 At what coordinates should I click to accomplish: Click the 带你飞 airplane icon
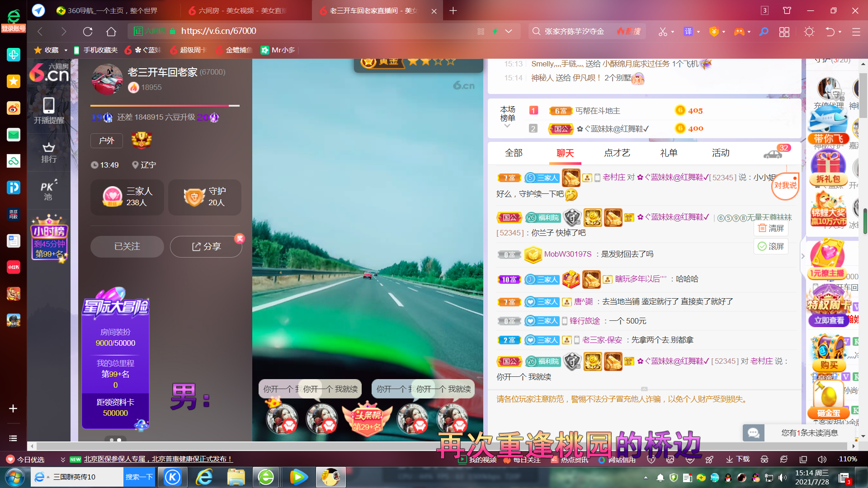coord(828,125)
